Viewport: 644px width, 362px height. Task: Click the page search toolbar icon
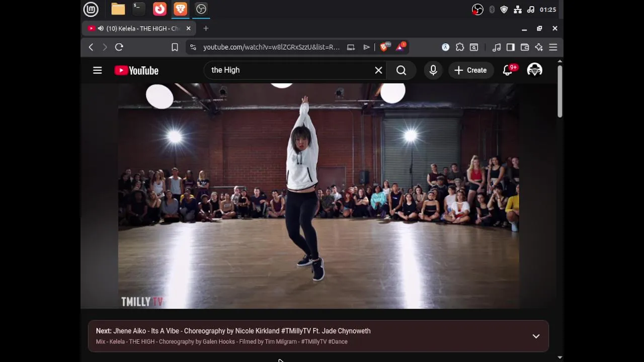click(x=474, y=47)
